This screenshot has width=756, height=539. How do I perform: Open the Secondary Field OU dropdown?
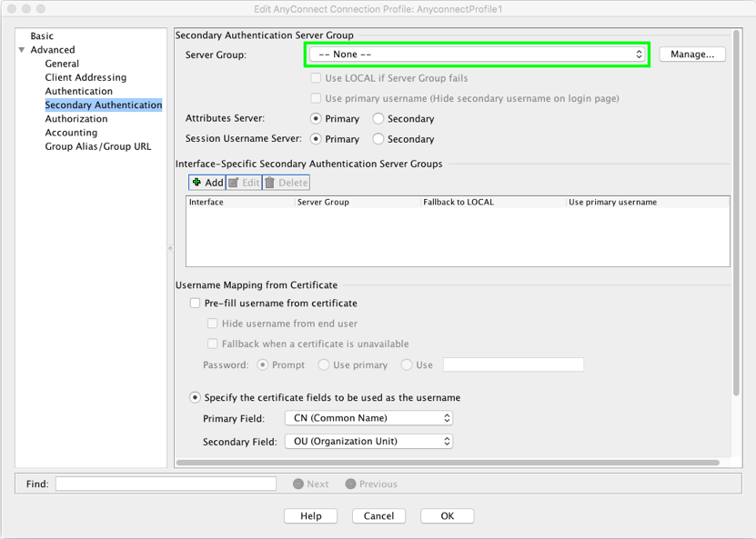(x=368, y=442)
